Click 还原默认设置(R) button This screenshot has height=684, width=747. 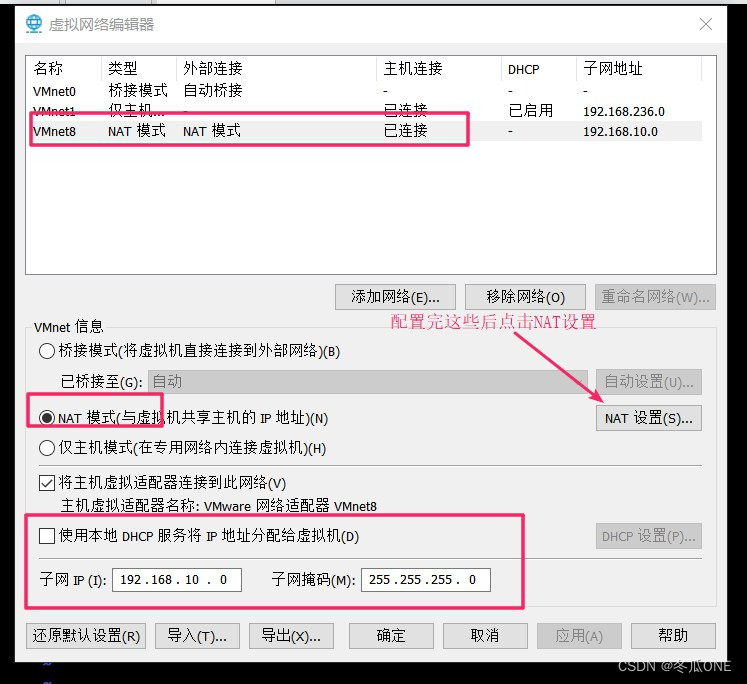[x=86, y=636]
